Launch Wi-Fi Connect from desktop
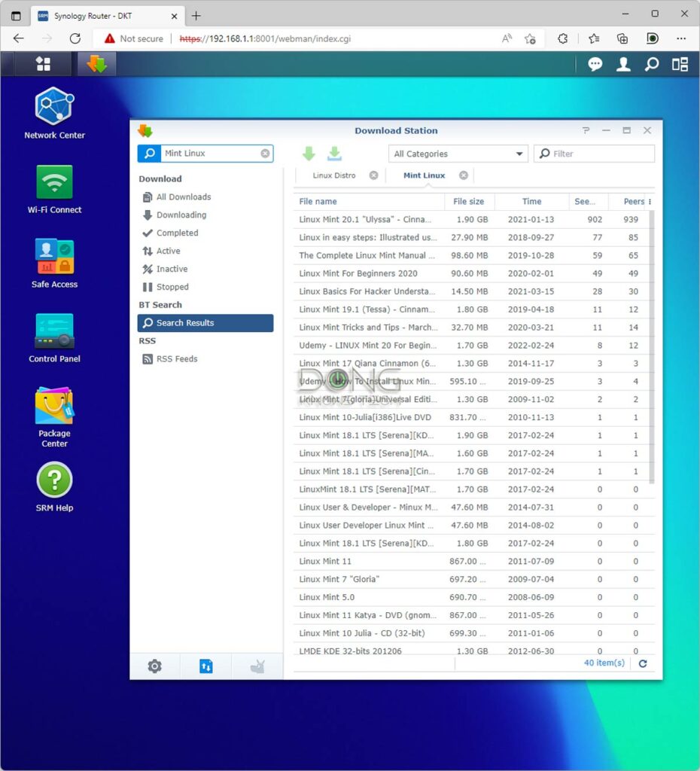This screenshot has width=700, height=771. pyautogui.click(x=54, y=189)
